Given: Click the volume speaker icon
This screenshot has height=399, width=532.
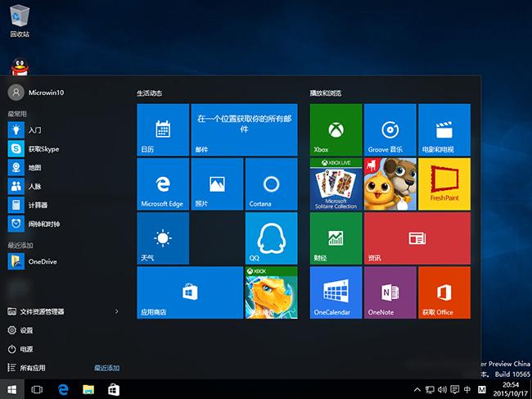Looking at the screenshot, I should coord(442,389).
